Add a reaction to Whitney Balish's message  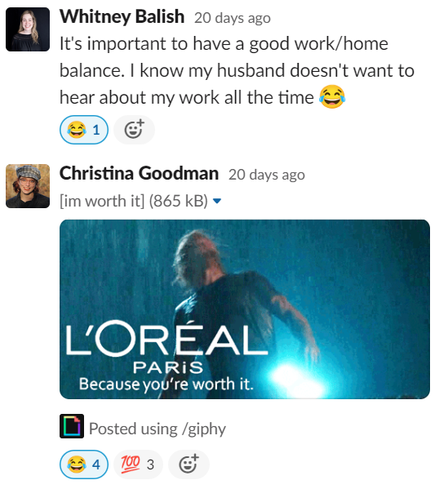(134, 130)
